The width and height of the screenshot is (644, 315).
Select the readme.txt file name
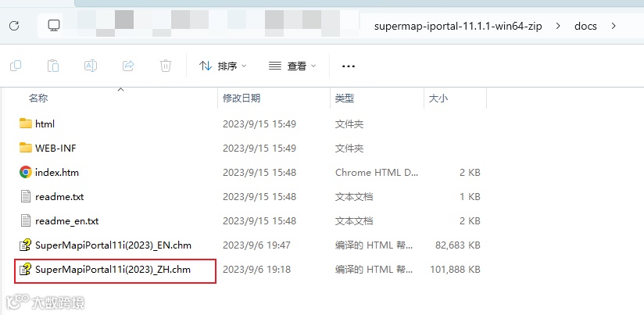click(x=59, y=197)
